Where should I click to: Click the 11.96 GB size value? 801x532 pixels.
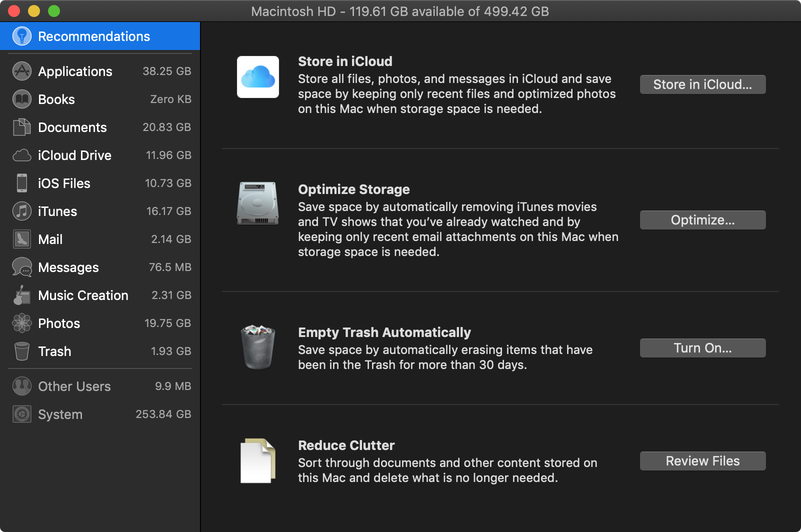pyautogui.click(x=168, y=155)
